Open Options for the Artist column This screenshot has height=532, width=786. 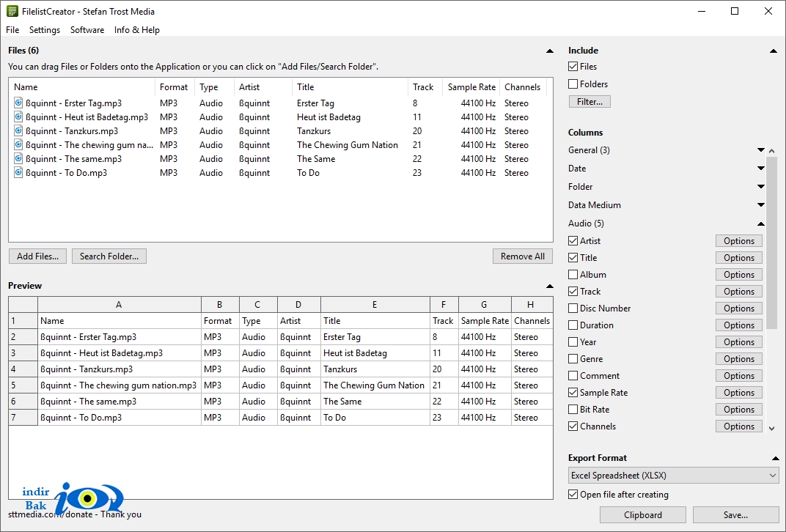[739, 241]
